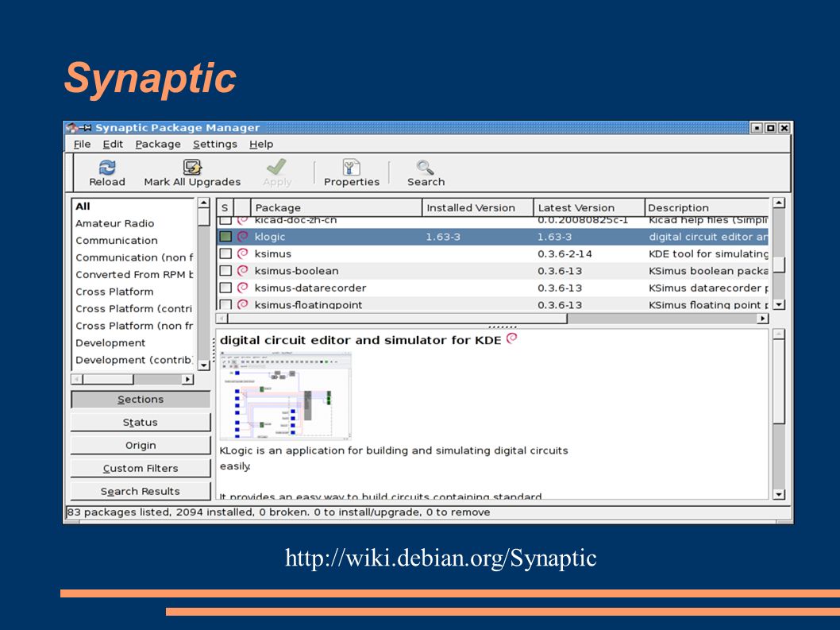This screenshot has height=630, width=840.
Task: Click the Debian swirl icon beside ksimus-floatingpoint
Action: pos(243,304)
